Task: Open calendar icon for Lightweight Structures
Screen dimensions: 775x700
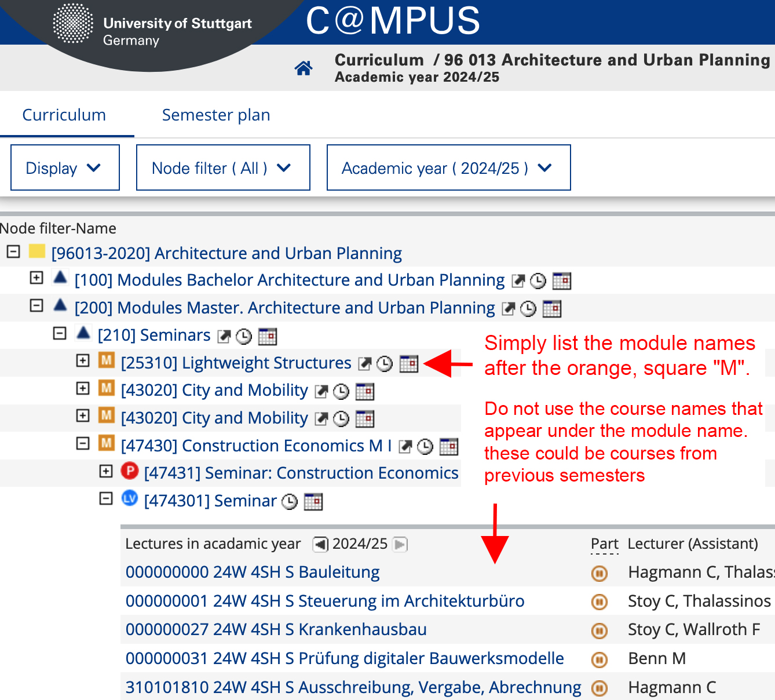Action: click(x=409, y=364)
